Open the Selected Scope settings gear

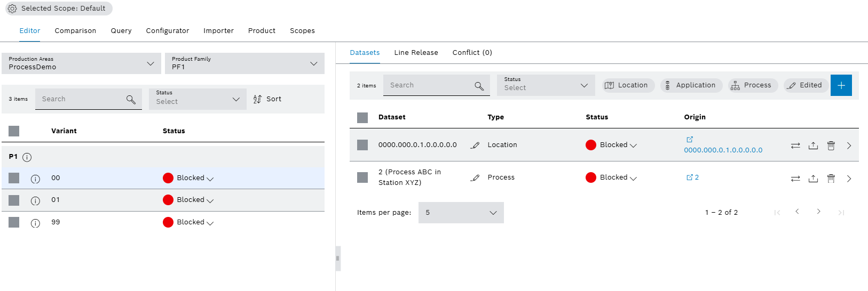coord(12,9)
